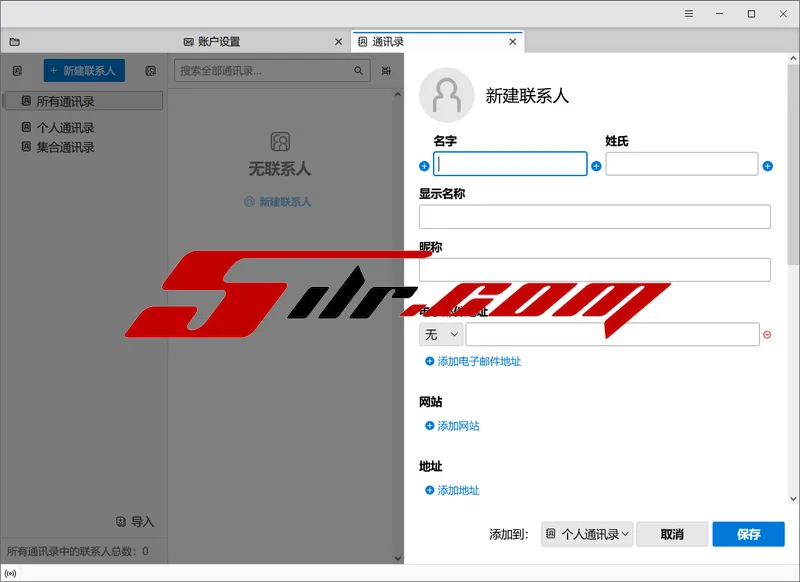Click the 取消 button
This screenshot has height=582, width=800.
click(x=672, y=534)
